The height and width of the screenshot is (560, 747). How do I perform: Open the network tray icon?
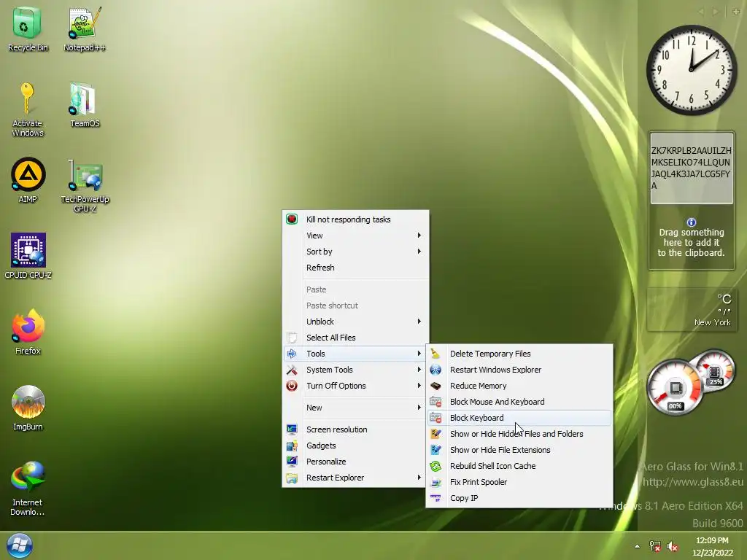[x=655, y=546]
